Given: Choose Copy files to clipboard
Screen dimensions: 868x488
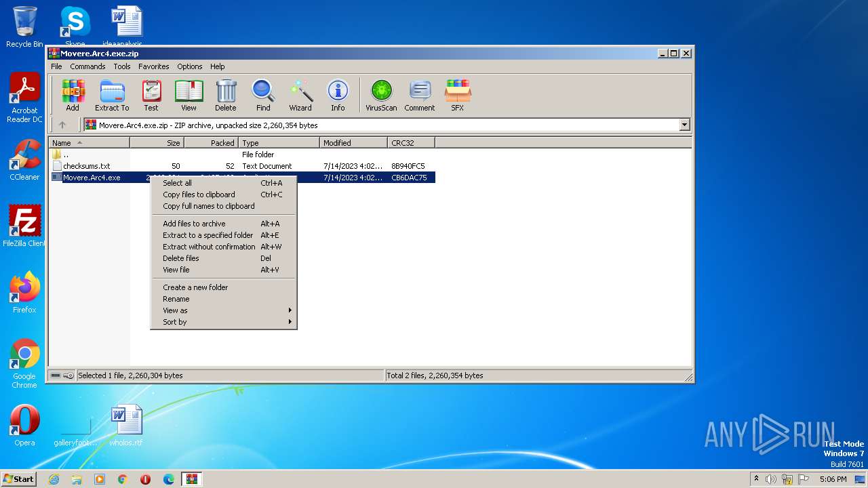Looking at the screenshot, I should coord(223,195).
